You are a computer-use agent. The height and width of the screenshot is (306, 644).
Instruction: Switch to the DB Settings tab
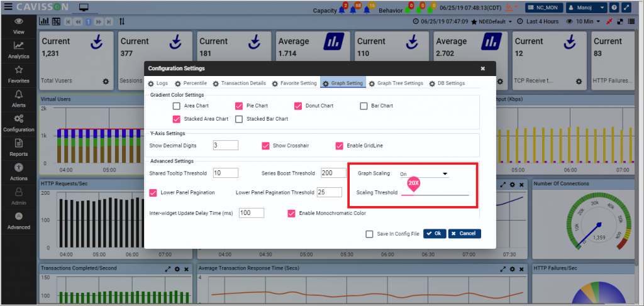click(x=447, y=84)
